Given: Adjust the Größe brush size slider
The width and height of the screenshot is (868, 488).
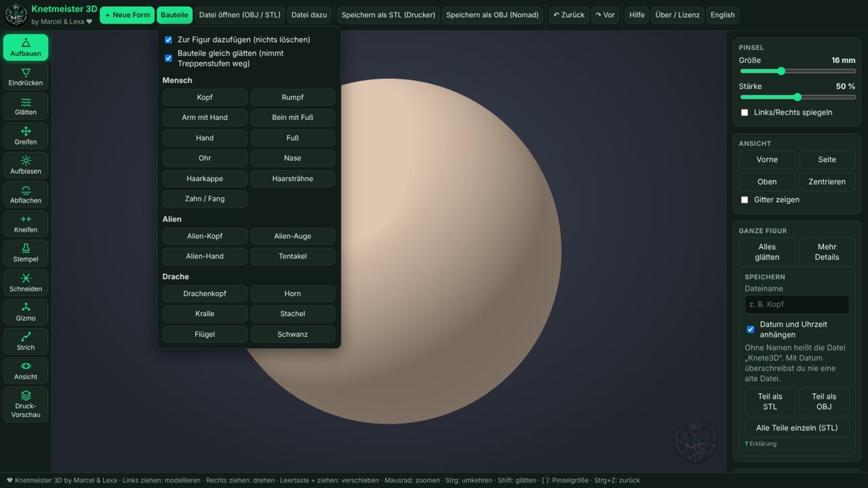Looking at the screenshot, I should coord(797,71).
